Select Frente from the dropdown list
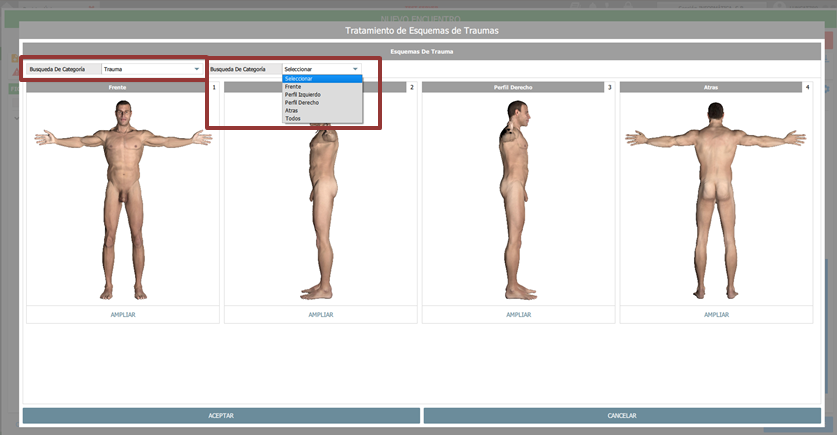Viewport: 837px width, 435px height. click(293, 87)
